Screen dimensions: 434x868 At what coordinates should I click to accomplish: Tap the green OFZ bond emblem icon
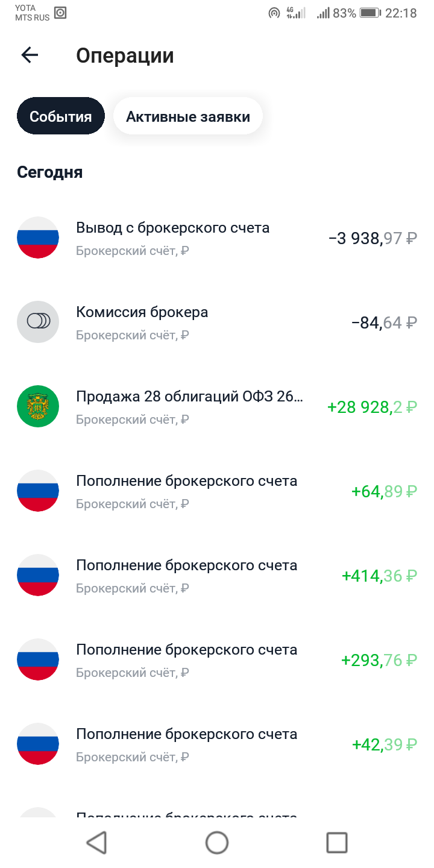38,406
